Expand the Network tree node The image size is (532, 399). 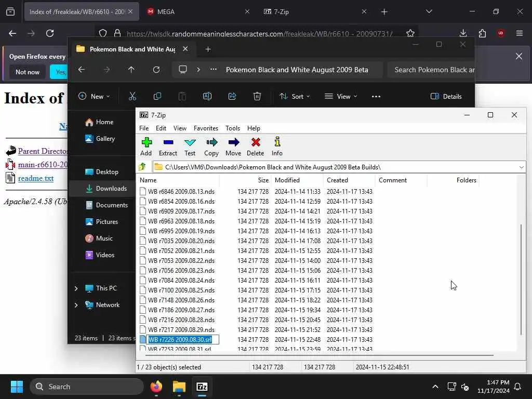[x=76, y=305]
